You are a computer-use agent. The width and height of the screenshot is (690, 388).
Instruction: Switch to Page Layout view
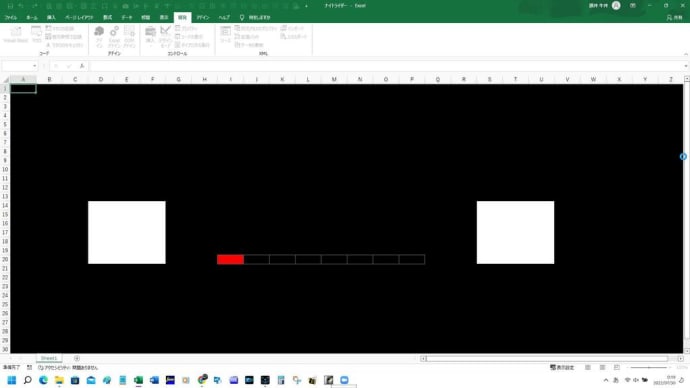tap(602, 367)
